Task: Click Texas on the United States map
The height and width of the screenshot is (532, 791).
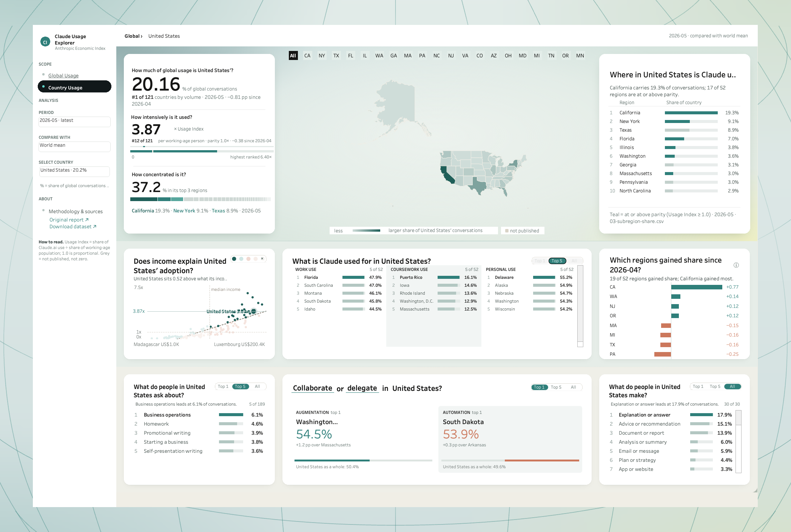Action: click(x=479, y=186)
